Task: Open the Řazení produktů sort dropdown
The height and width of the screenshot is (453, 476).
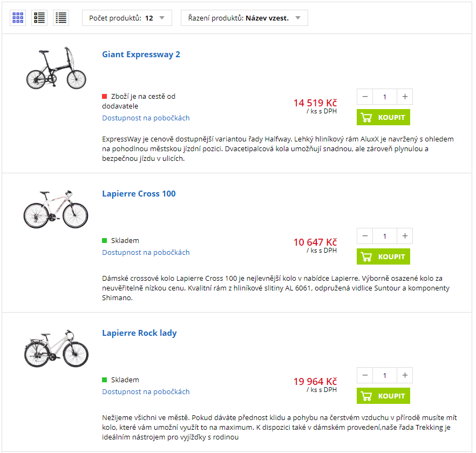Action: coord(244,18)
